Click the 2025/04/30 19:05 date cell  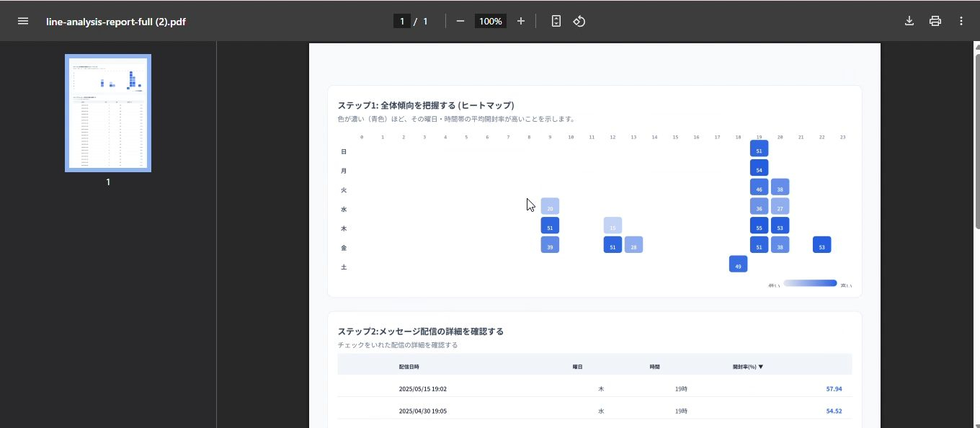pyautogui.click(x=423, y=411)
